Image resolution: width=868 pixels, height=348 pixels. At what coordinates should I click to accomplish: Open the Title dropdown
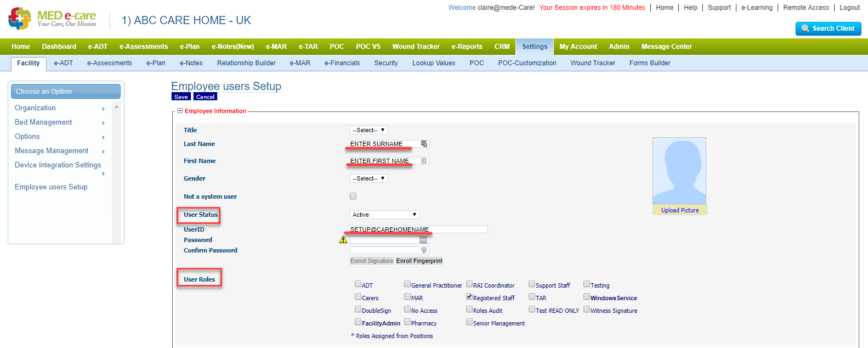[368, 130]
